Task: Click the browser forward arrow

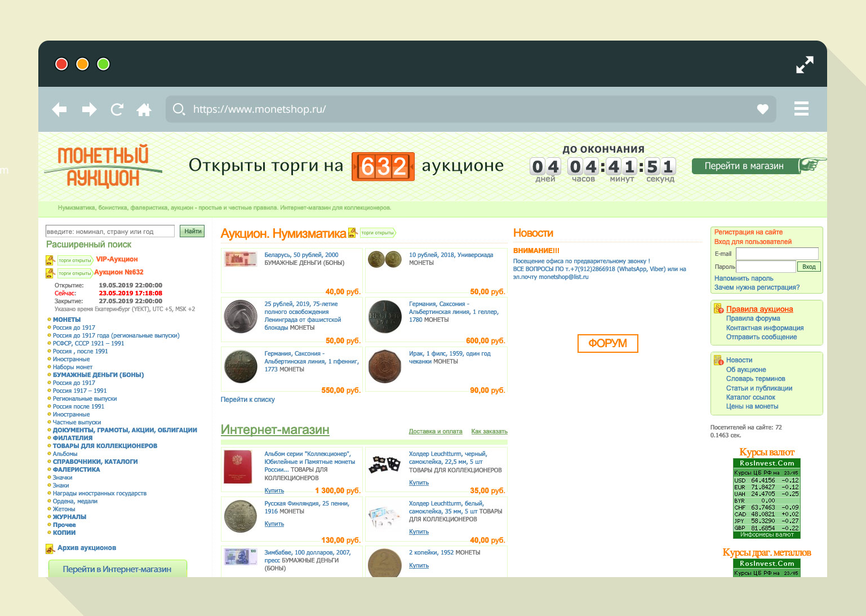Action: point(89,109)
